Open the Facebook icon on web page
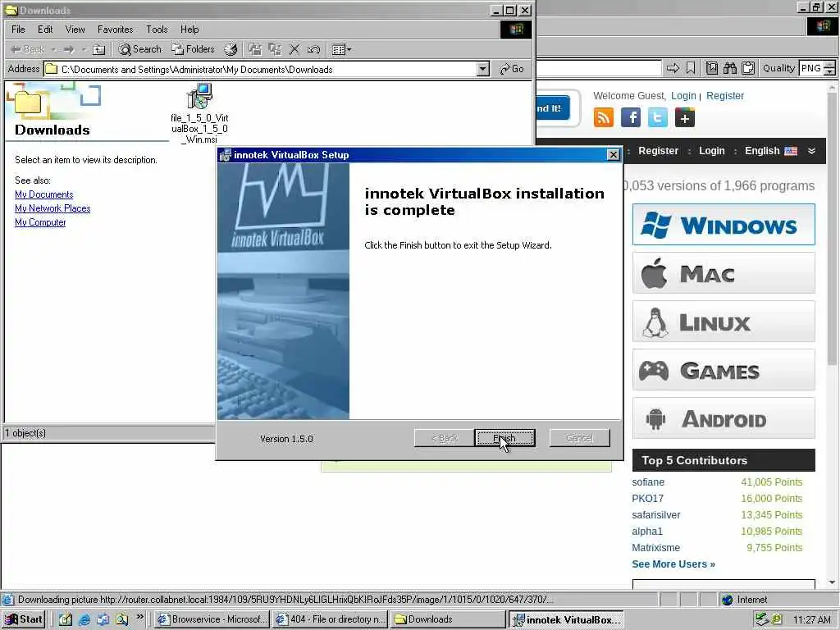Image resolution: width=840 pixels, height=630 pixels. point(631,117)
